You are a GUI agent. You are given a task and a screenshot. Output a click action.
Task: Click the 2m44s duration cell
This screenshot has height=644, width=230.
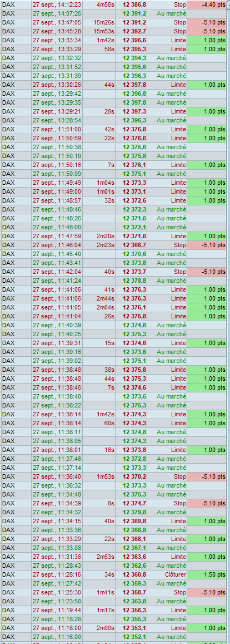click(x=99, y=298)
